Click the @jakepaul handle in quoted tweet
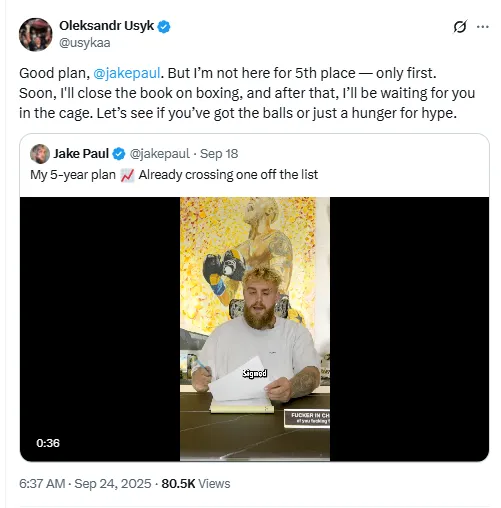This screenshot has height=508, width=501. coord(159,154)
